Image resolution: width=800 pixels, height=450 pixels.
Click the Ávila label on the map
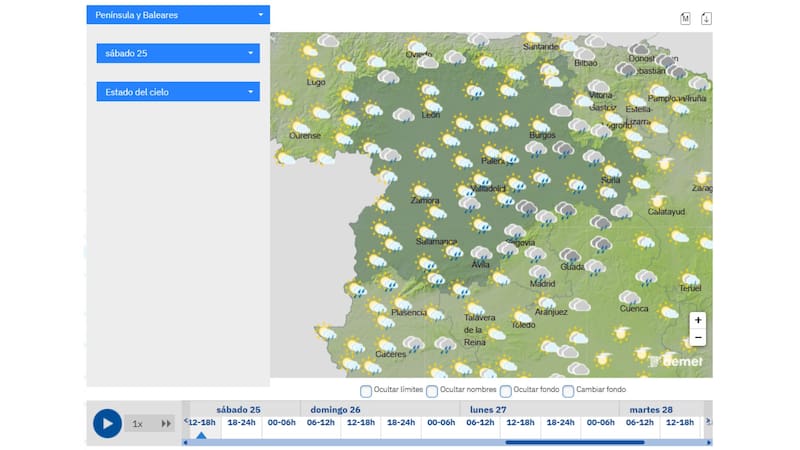480,264
